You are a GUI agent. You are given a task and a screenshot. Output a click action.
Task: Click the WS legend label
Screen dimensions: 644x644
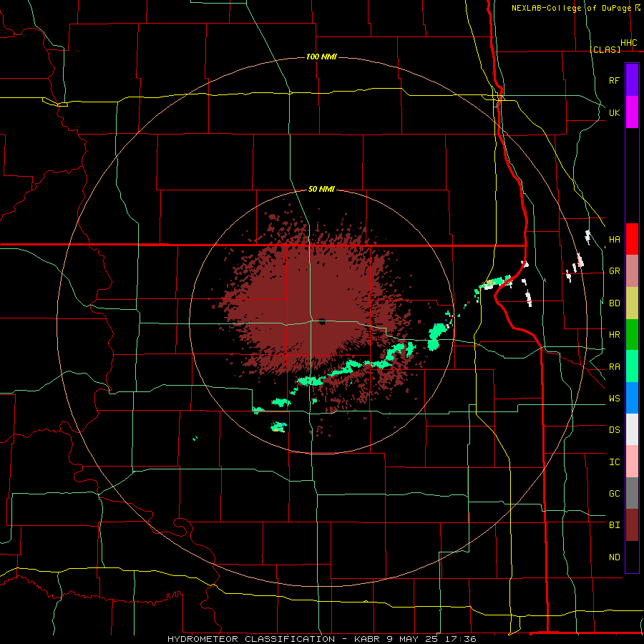tap(614, 399)
